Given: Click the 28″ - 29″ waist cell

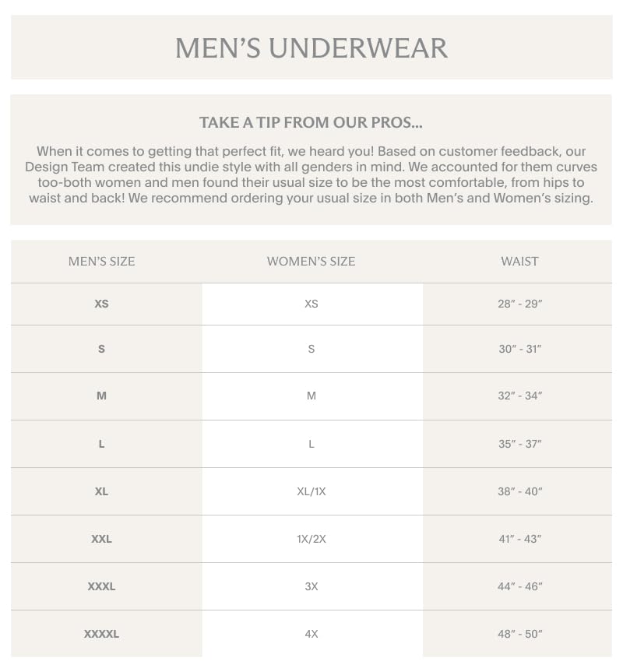Looking at the screenshot, I should click(x=519, y=304).
